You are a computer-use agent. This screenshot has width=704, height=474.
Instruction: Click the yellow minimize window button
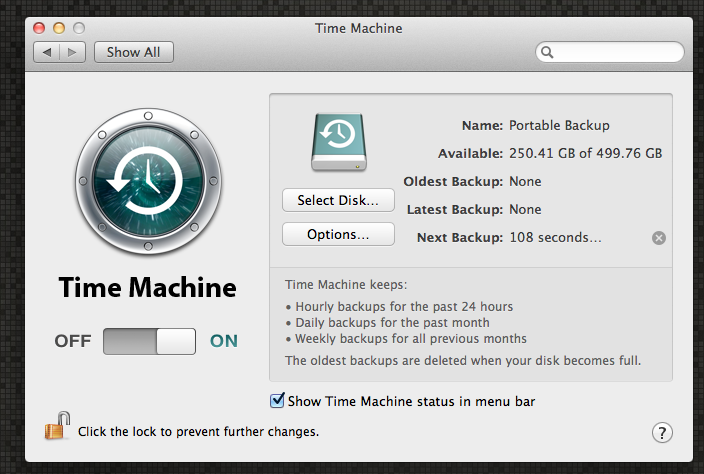(59, 28)
